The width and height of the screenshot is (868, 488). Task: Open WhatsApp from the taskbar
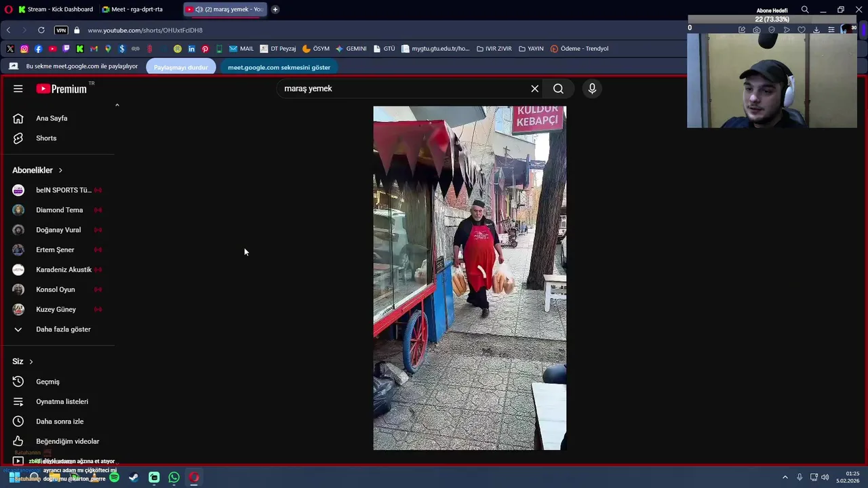click(x=174, y=477)
